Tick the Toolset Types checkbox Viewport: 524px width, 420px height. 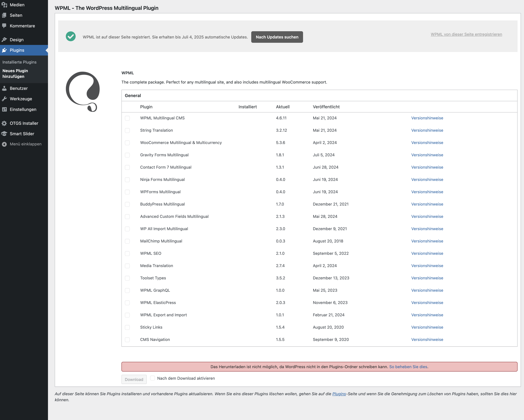pyautogui.click(x=127, y=278)
